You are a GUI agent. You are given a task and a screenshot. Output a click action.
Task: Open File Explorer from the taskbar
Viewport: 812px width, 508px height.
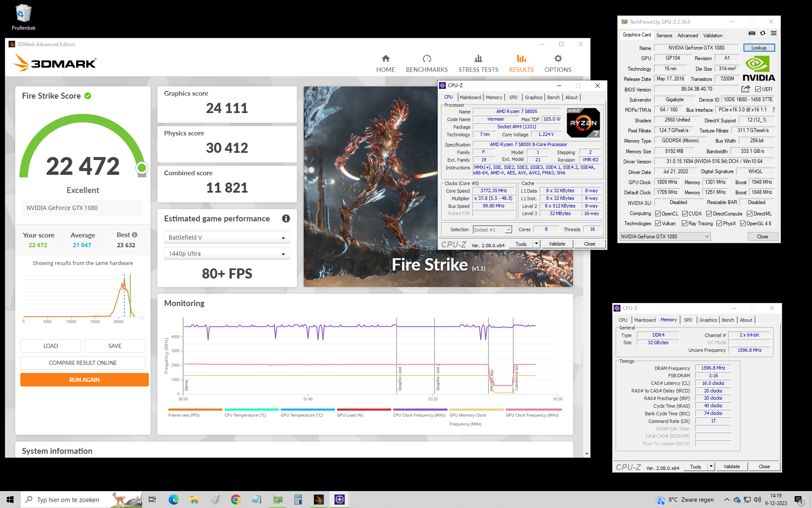[x=194, y=500]
